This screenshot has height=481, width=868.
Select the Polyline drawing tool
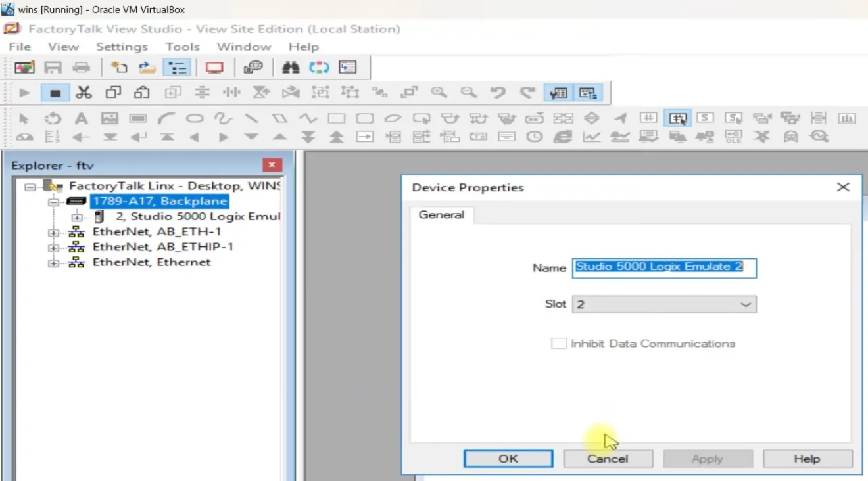tap(306, 118)
